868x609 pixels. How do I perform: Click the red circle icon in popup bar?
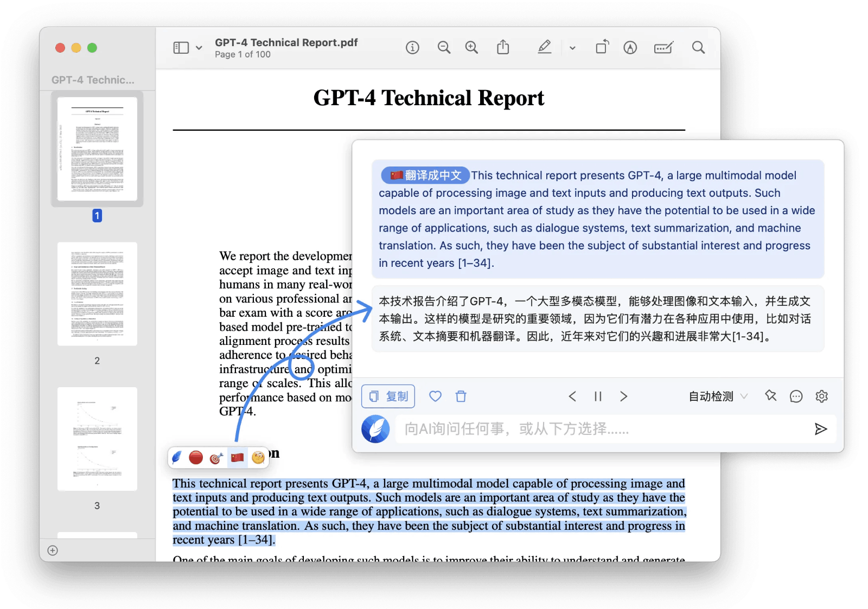[x=196, y=458]
